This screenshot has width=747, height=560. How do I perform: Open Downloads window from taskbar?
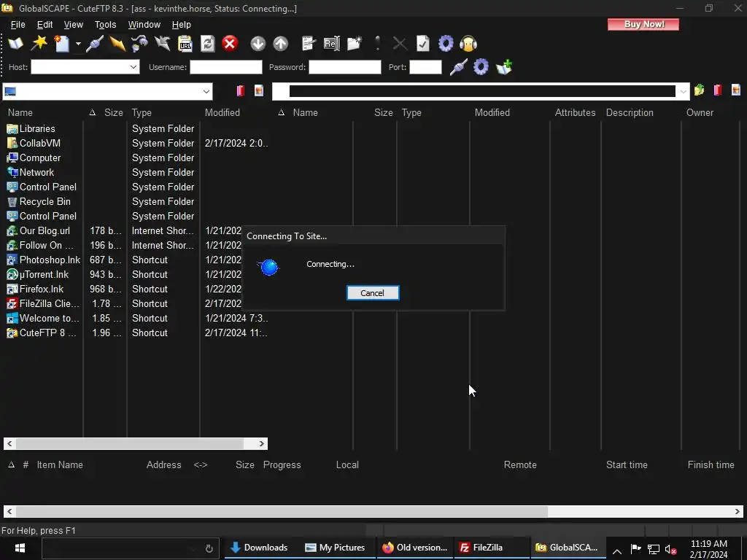[x=260, y=548]
